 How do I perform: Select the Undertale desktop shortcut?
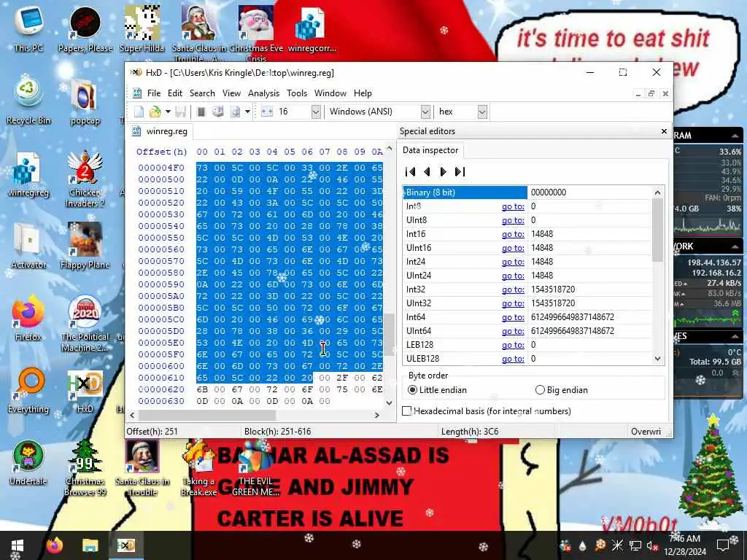click(28, 462)
